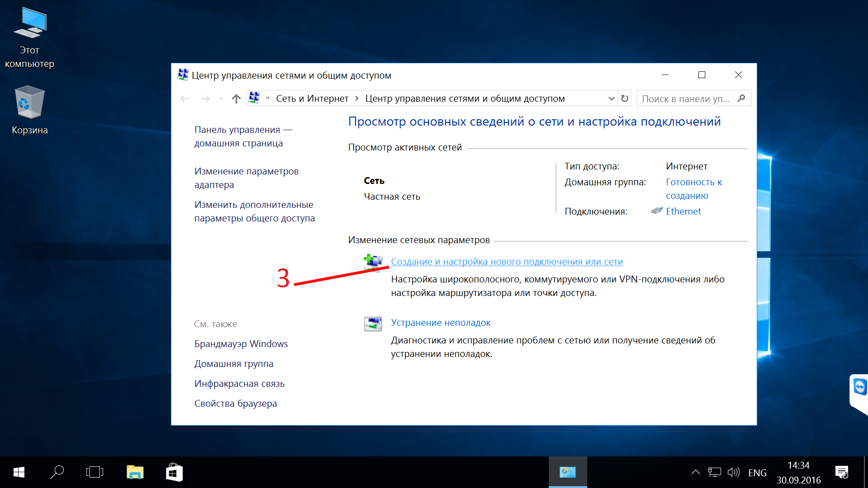Image resolution: width=868 pixels, height=488 pixels.
Task: Close the network center window
Action: (738, 75)
